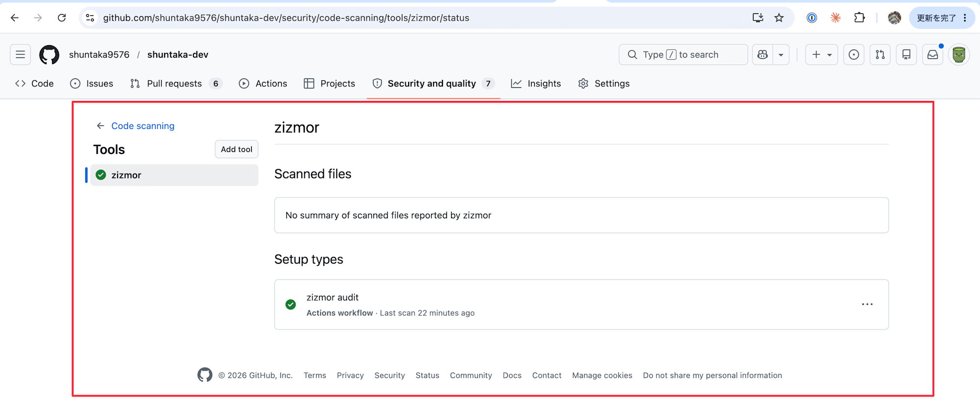
Task: Go back using browser back arrow
Action: 15,18
